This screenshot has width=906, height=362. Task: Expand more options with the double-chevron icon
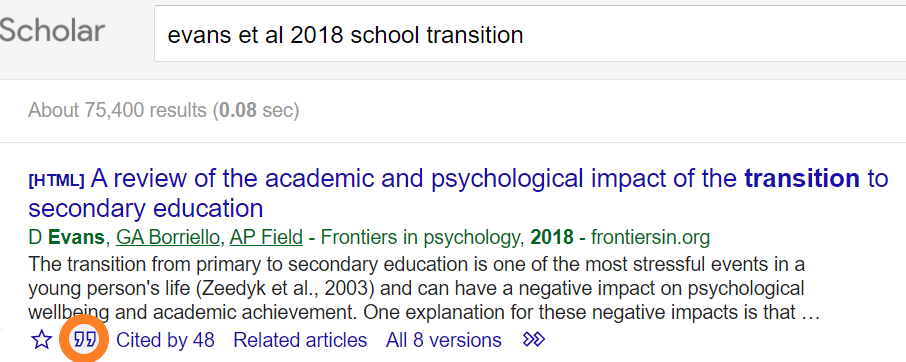click(x=533, y=339)
